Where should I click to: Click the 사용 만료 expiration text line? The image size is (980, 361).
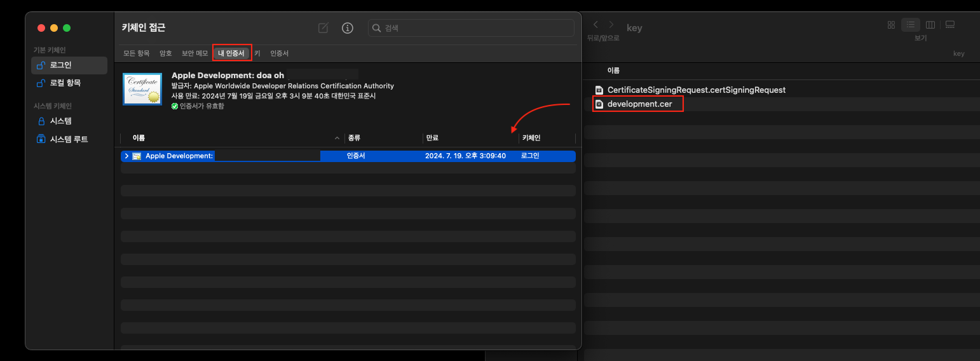pyautogui.click(x=274, y=96)
